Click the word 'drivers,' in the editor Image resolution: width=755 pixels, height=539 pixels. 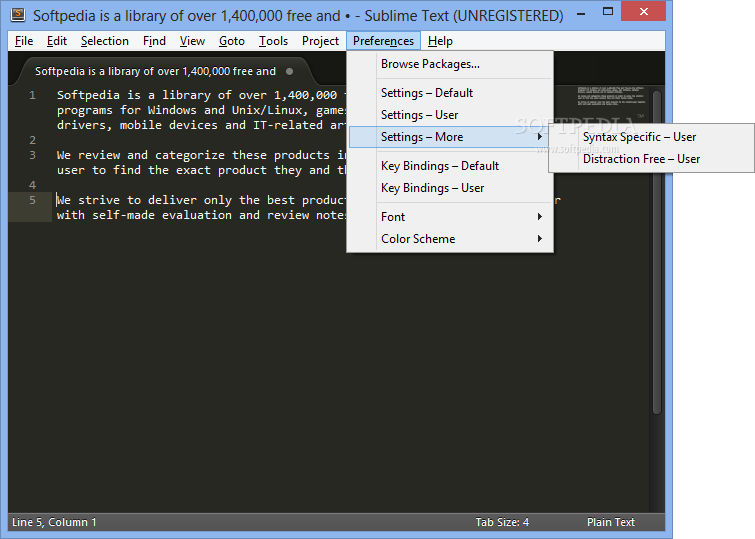click(x=85, y=125)
